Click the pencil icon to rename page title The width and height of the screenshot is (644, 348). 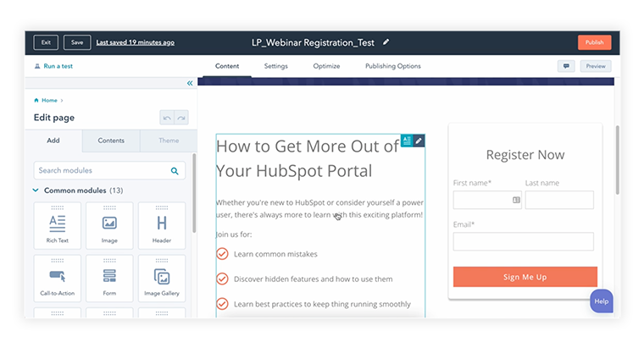386,41
